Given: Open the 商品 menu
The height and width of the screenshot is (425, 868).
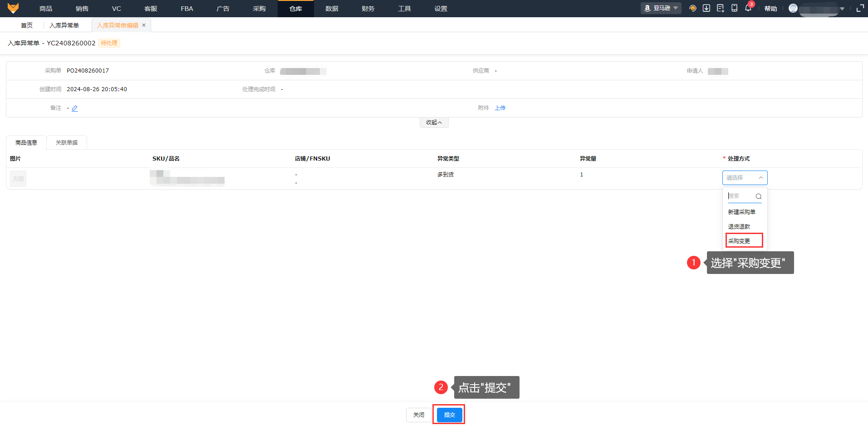Looking at the screenshot, I should click(x=46, y=9).
